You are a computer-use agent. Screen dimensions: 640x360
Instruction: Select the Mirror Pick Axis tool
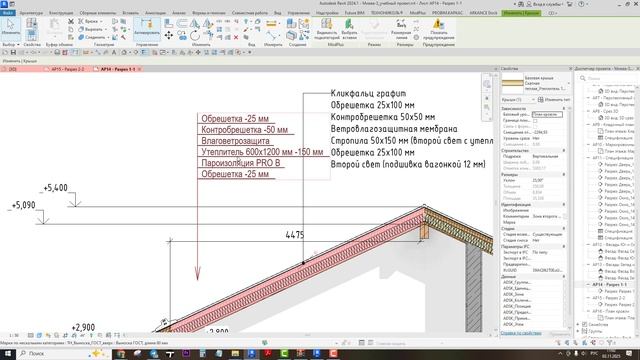(x=195, y=24)
